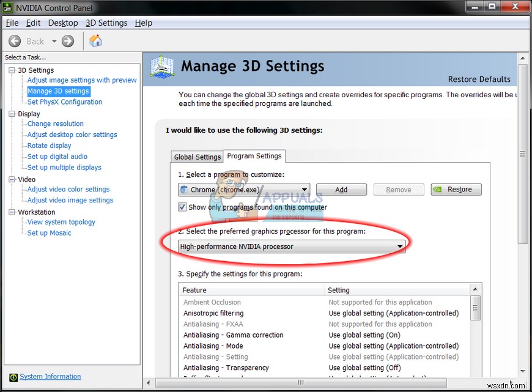The width and height of the screenshot is (532, 392).
Task: Click Use global setting (Off) value
Action: [x=364, y=368]
